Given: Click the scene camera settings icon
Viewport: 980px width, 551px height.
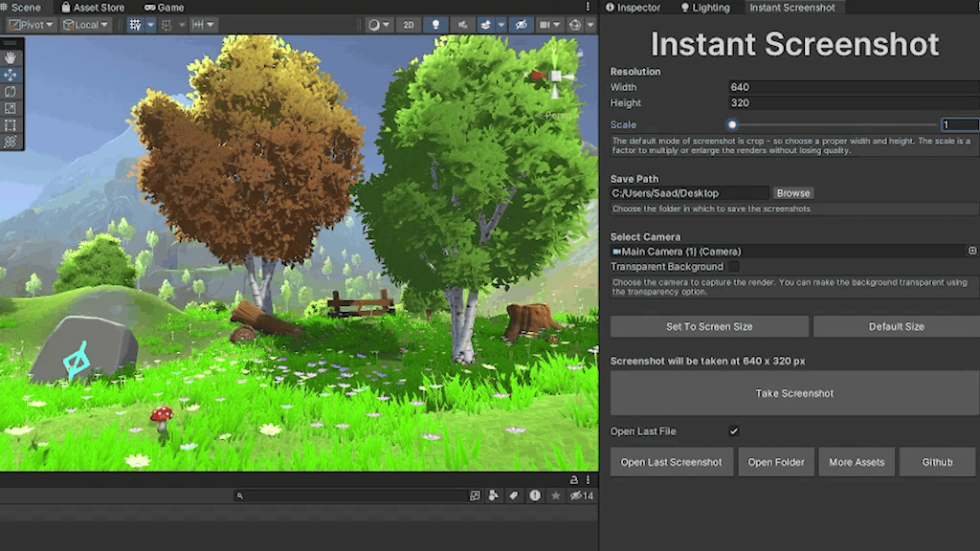Looking at the screenshot, I should pos(546,25).
